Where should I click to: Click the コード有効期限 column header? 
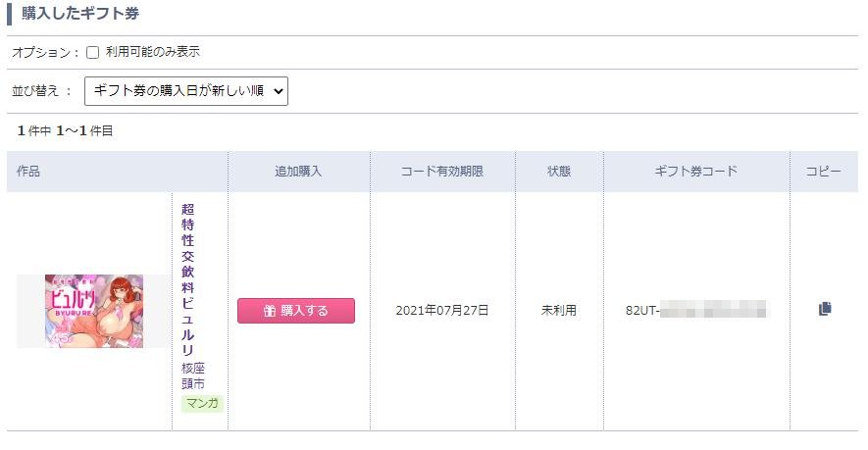[442, 171]
